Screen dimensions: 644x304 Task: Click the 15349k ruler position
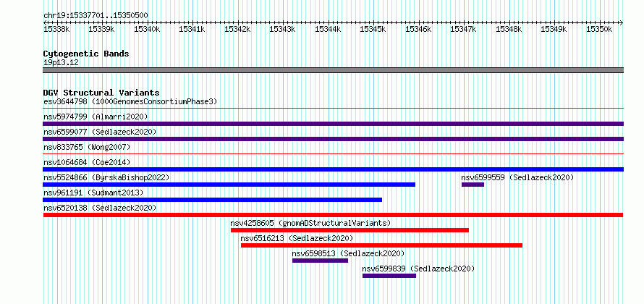554,29
